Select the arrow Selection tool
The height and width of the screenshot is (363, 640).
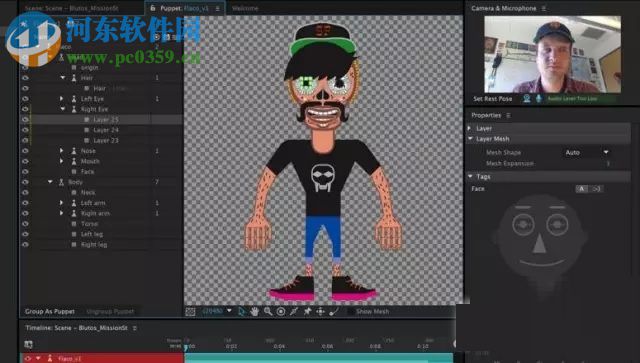[241, 312]
